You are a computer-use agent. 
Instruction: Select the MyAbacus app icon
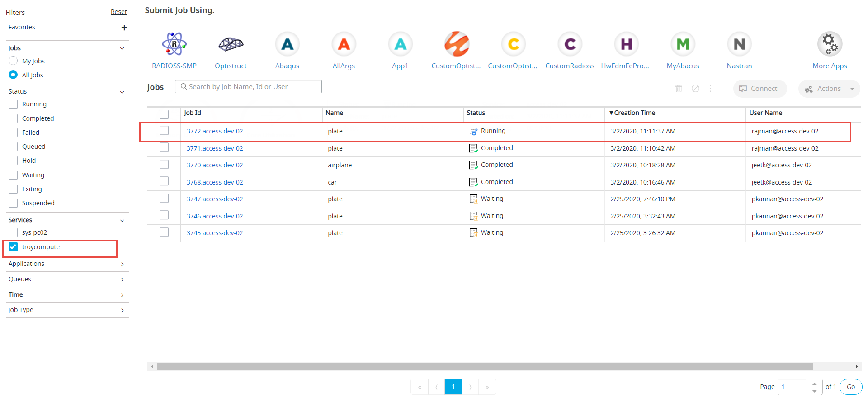[683, 44]
